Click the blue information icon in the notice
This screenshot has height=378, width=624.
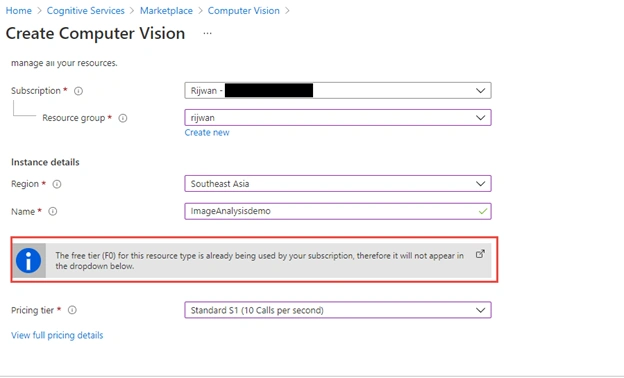28,261
